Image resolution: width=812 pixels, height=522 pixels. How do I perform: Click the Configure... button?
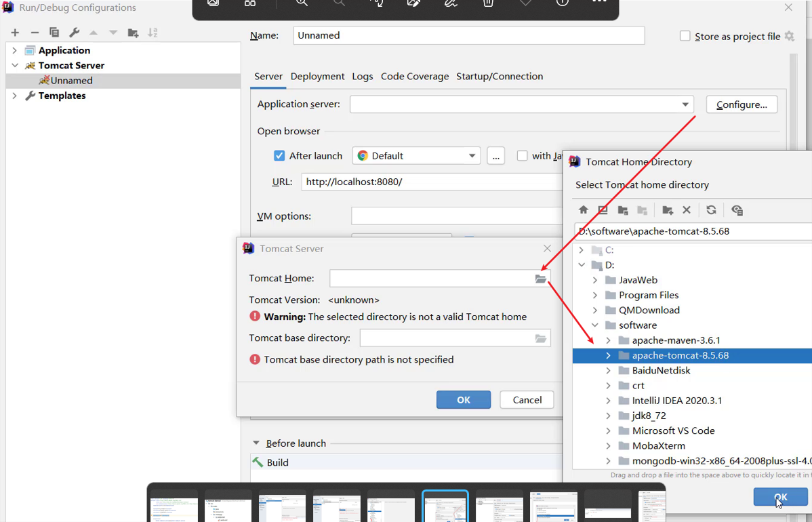coord(742,104)
